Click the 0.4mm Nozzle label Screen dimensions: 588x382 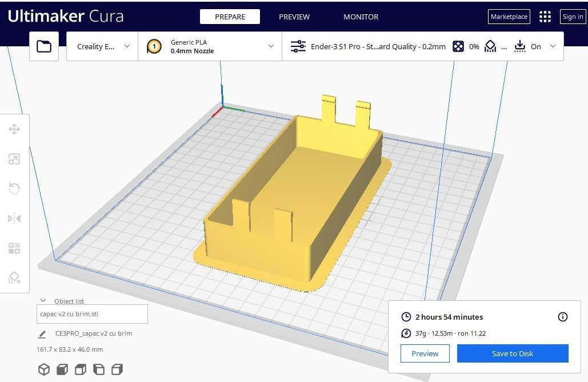tap(192, 51)
